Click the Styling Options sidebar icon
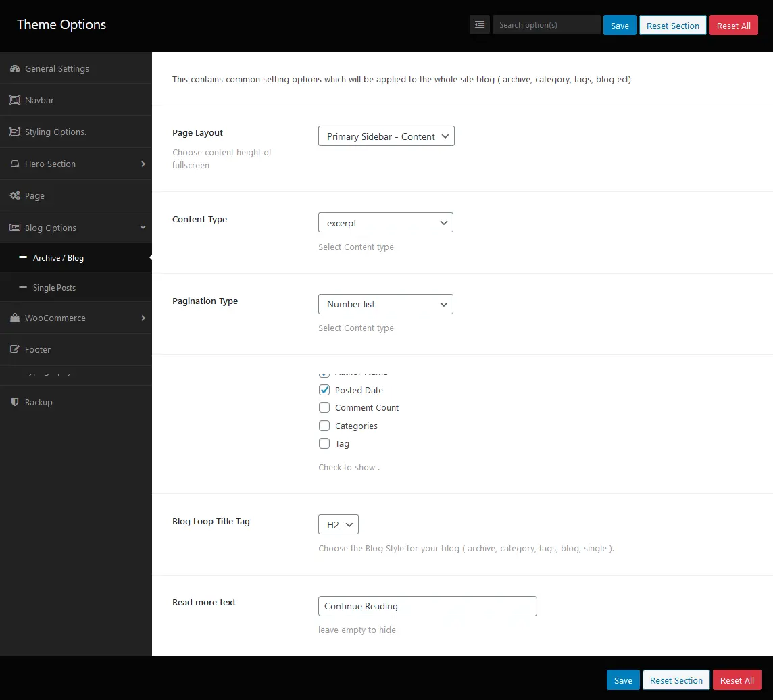 (15, 132)
